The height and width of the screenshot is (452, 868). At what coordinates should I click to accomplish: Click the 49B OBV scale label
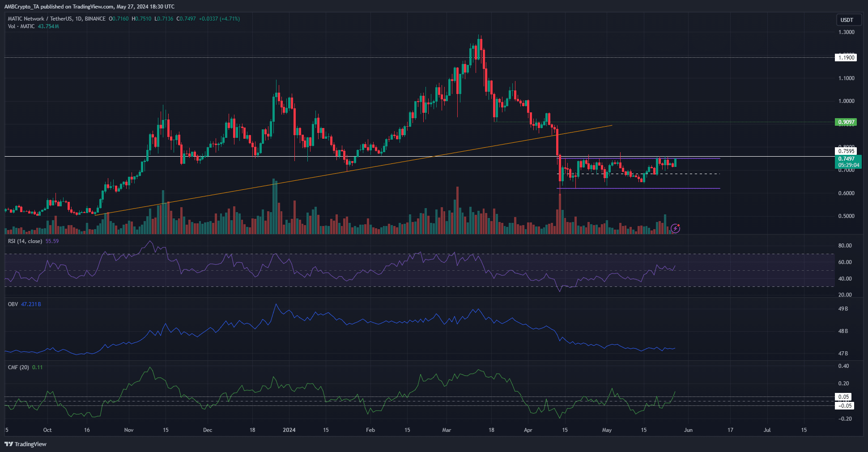(843, 309)
